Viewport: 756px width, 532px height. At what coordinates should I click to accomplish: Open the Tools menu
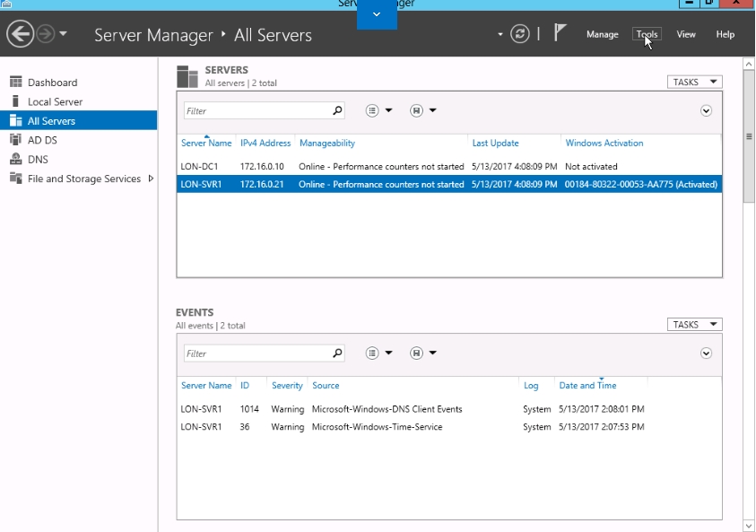(647, 34)
